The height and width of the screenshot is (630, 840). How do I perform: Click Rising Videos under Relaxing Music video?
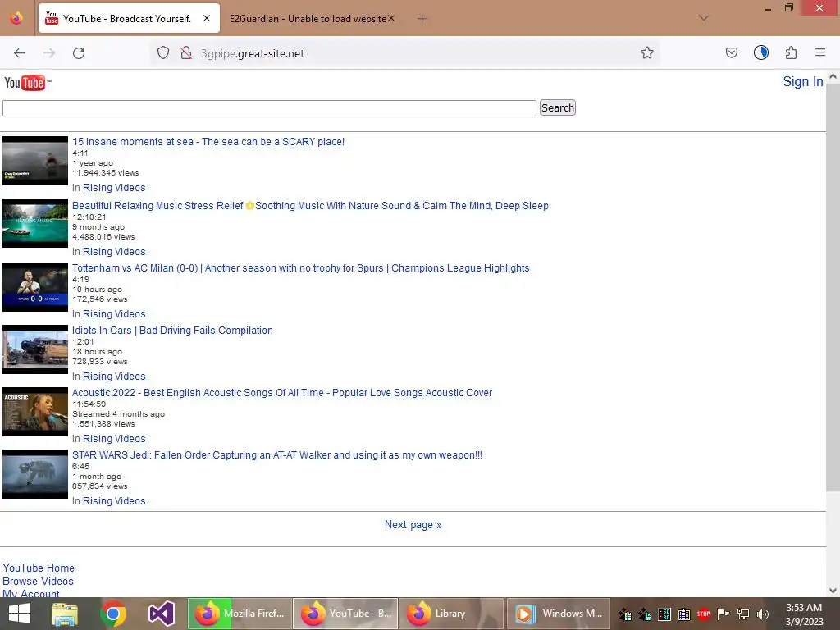[114, 252]
